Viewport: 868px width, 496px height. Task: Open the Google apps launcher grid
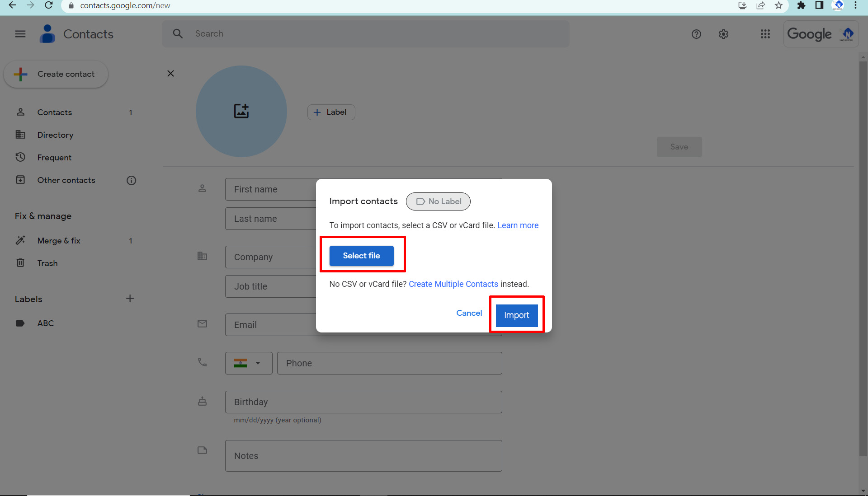click(x=765, y=34)
